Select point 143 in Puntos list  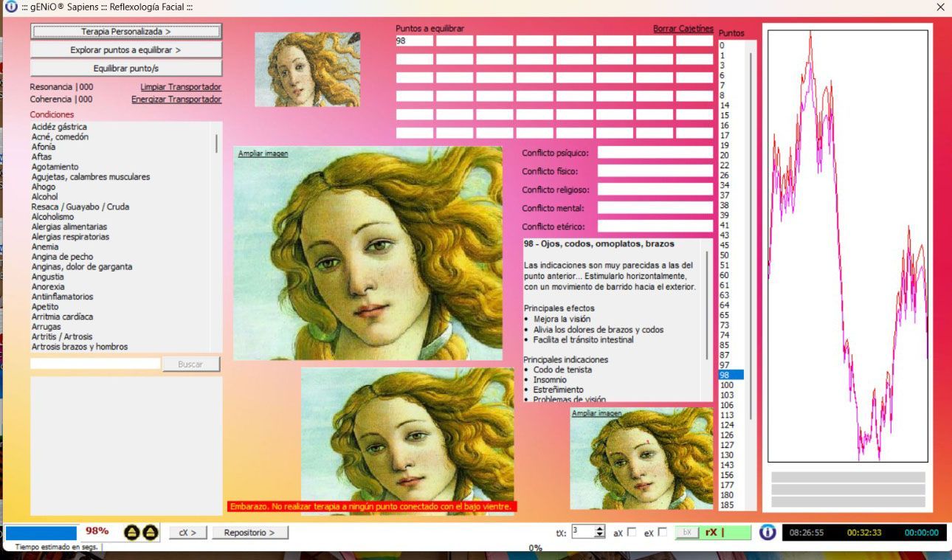pyautogui.click(x=727, y=465)
